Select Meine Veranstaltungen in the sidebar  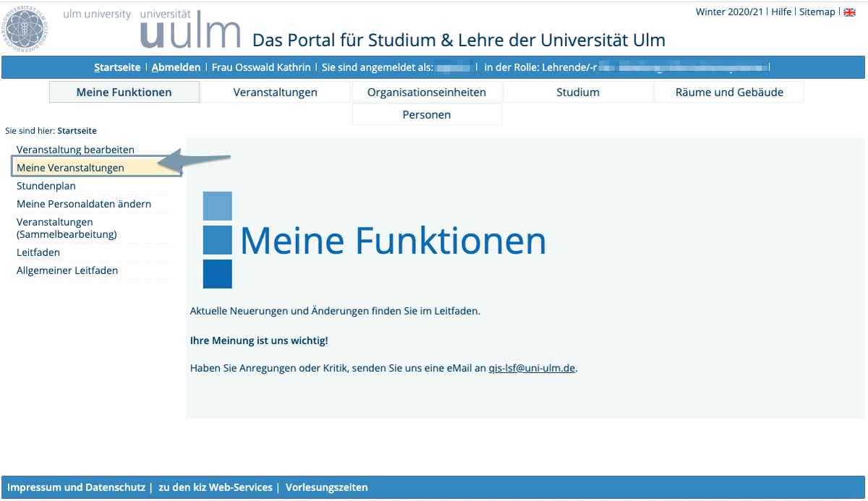click(x=70, y=168)
